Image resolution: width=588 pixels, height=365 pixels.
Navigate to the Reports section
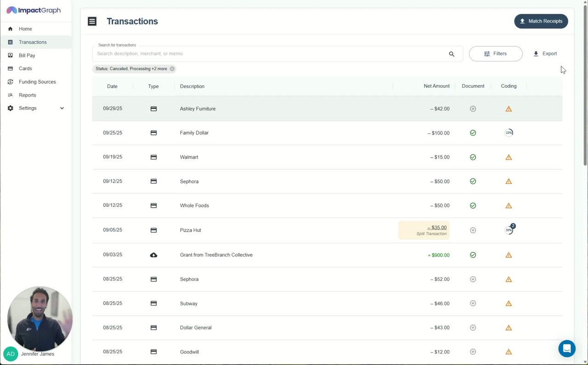tap(27, 95)
